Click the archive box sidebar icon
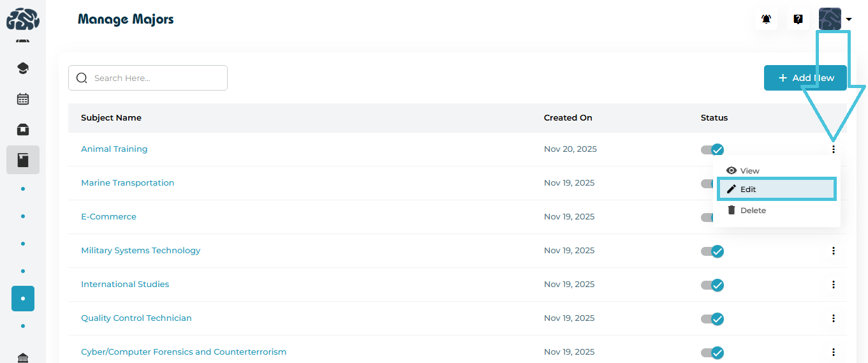The image size is (868, 363). pos(23,130)
